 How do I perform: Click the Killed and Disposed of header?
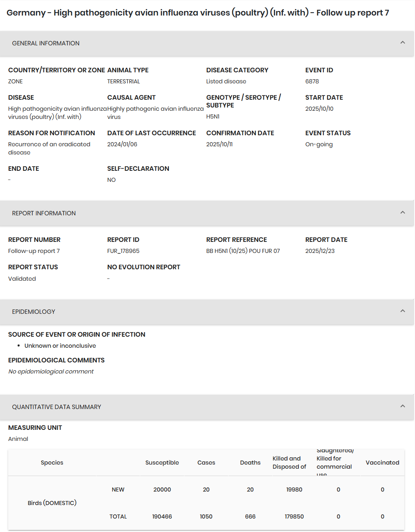[x=289, y=463]
